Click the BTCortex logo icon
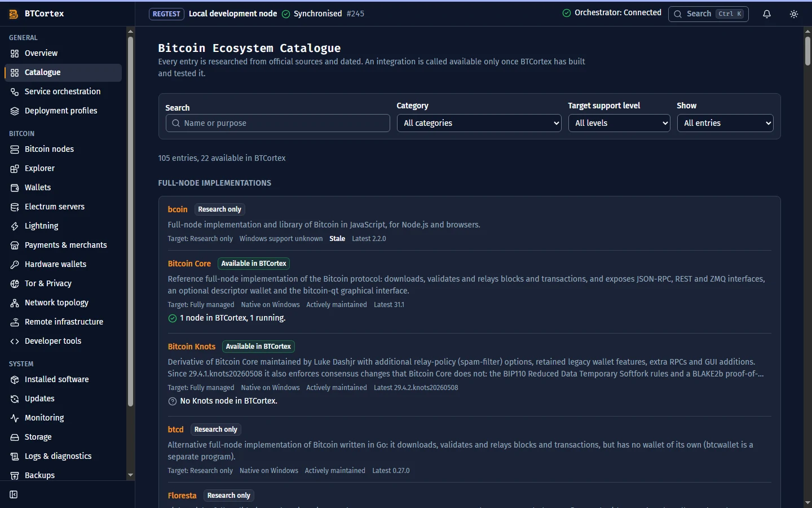This screenshot has height=508, width=812. (x=14, y=14)
